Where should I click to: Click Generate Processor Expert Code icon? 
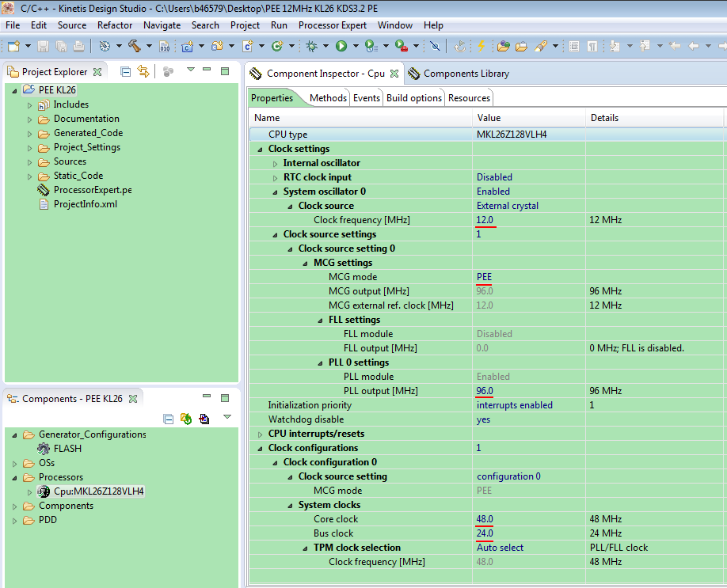pos(186,419)
